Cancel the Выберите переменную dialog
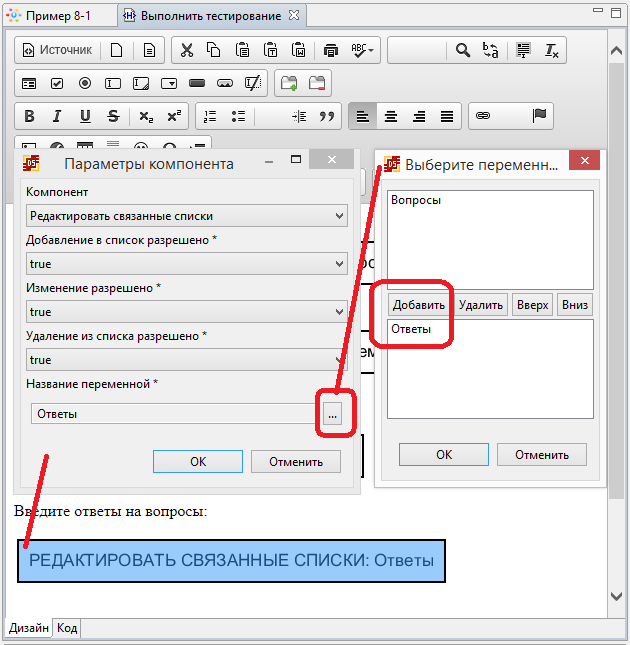630x645 pixels. point(542,455)
